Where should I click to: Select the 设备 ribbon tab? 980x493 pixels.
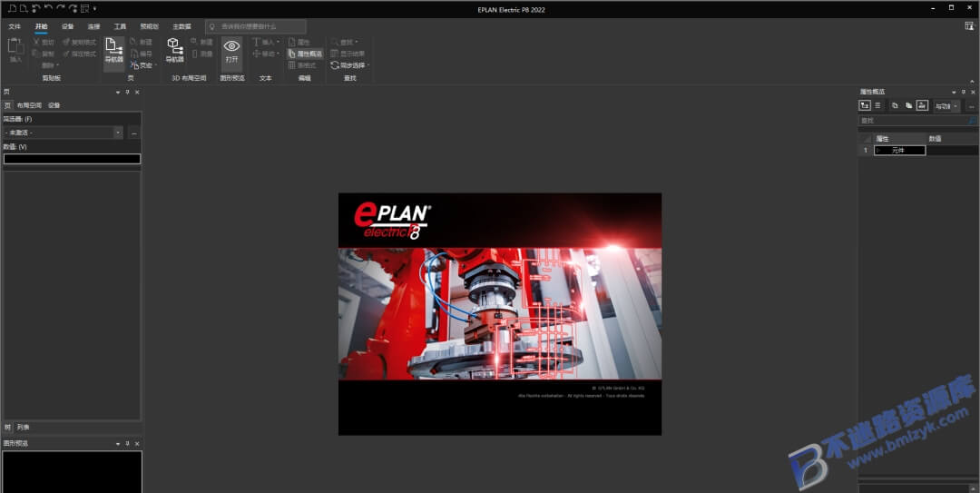pyautogui.click(x=67, y=26)
